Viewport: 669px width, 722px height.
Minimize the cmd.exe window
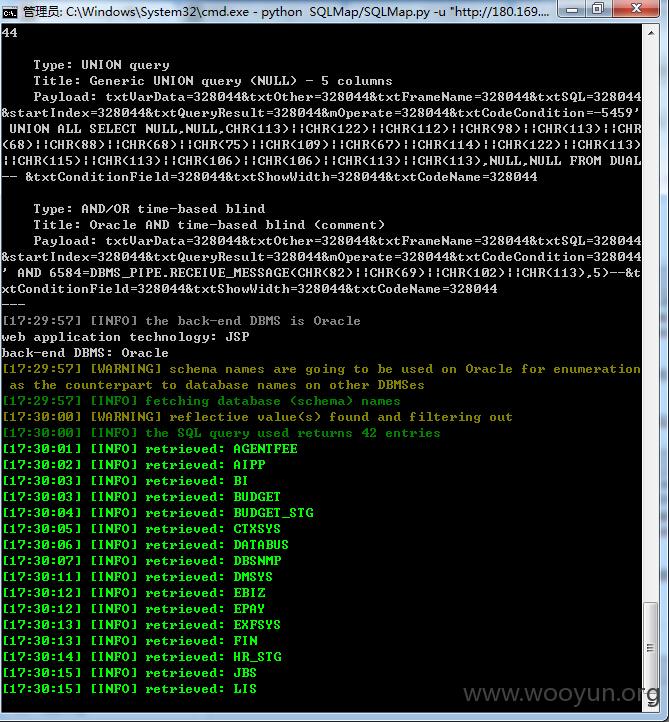click(572, 9)
